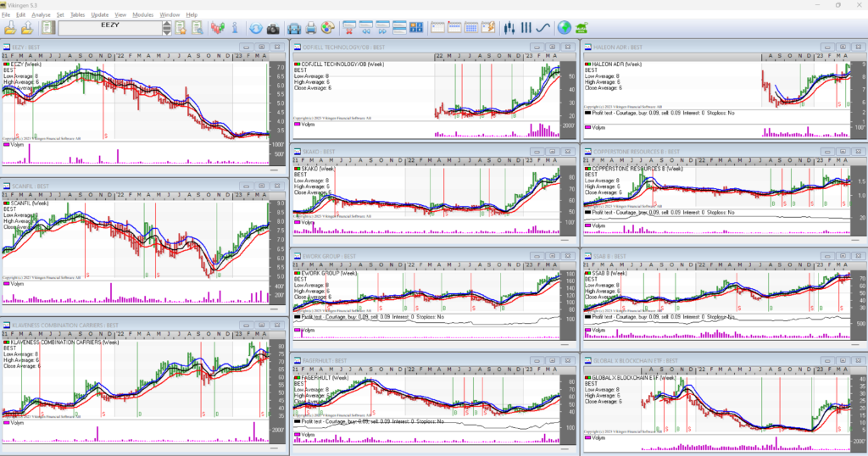Image resolution: width=868 pixels, height=456 pixels.
Task: Click the second calendar icon with red mark
Action: 454,28
